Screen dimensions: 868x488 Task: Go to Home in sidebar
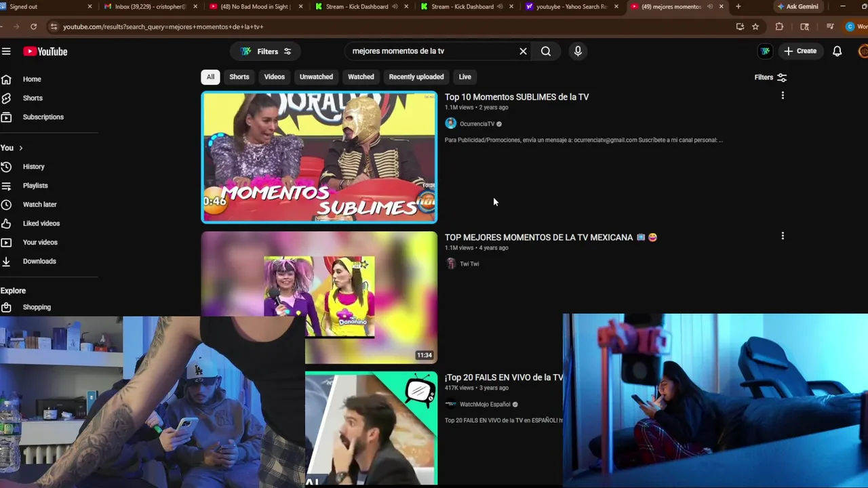pos(31,79)
